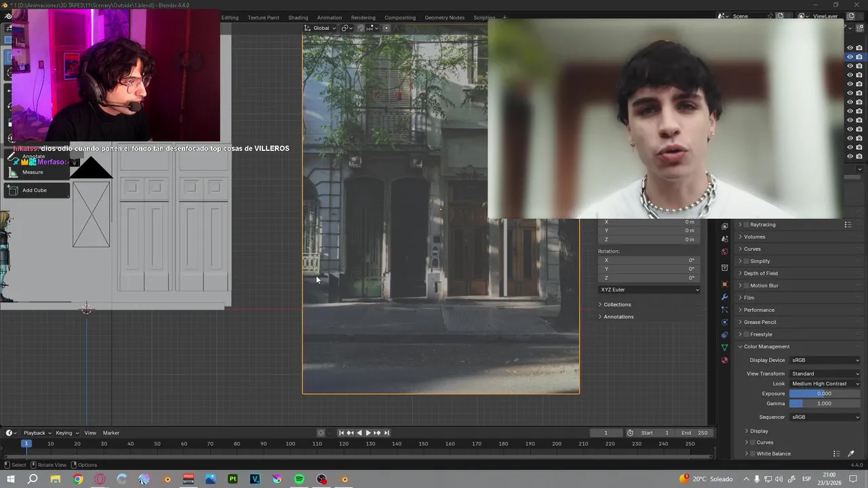
Task: Open the Object Data properties tab
Action: [724, 348]
